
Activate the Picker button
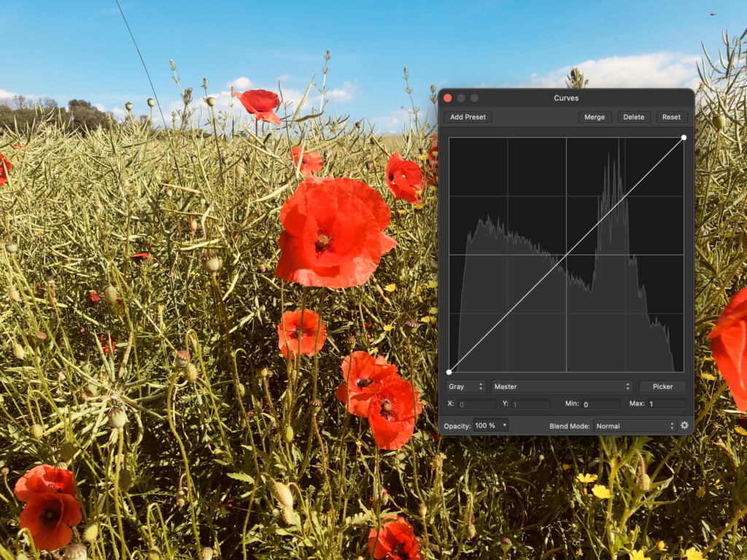[x=662, y=386]
